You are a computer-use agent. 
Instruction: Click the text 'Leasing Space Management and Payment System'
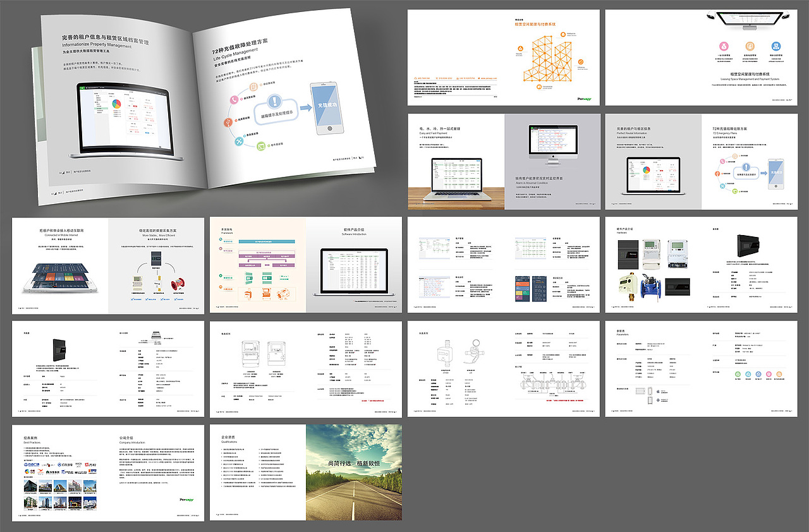pos(750,79)
